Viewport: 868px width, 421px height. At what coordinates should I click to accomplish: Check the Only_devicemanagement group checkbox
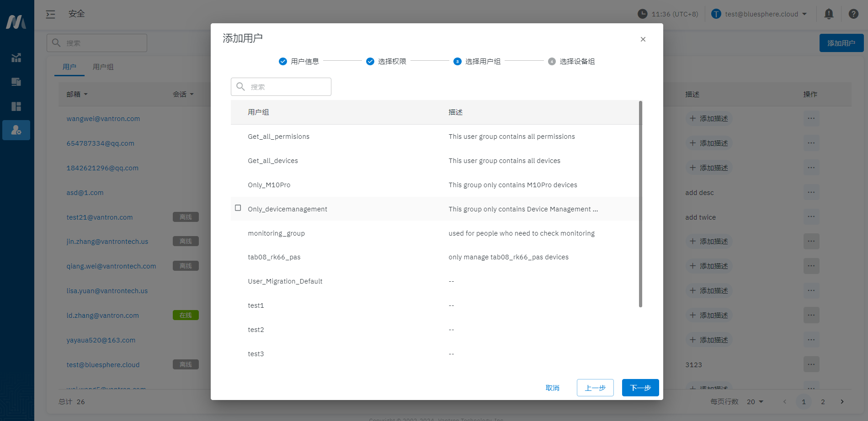(238, 208)
